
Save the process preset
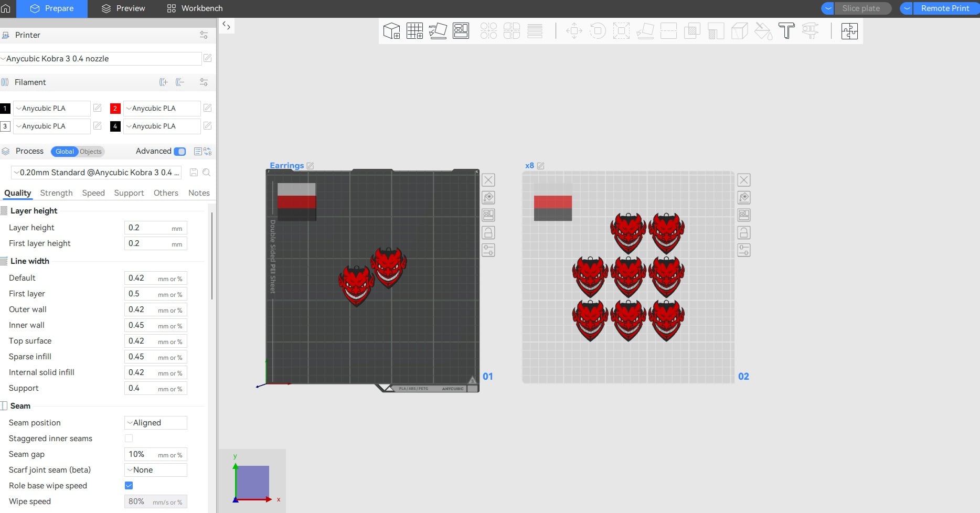pos(194,172)
